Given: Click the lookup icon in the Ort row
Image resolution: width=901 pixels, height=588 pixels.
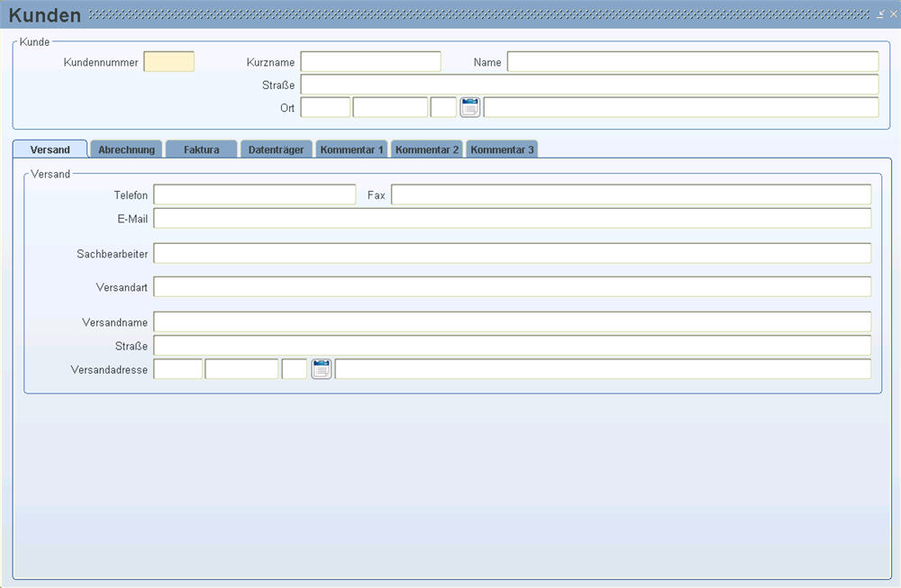Looking at the screenshot, I should pos(469,108).
